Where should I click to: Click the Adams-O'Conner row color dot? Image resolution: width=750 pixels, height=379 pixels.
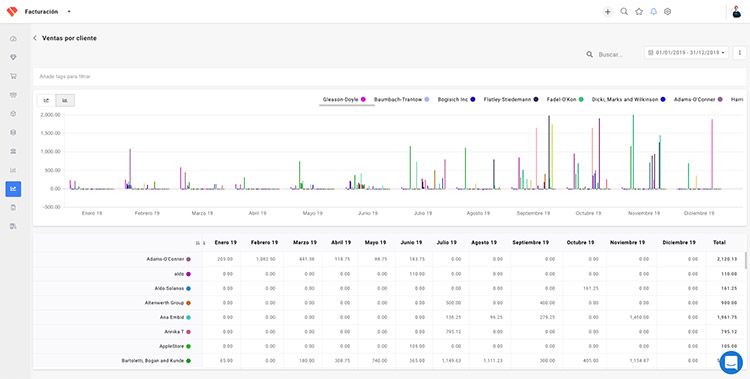[188, 259]
